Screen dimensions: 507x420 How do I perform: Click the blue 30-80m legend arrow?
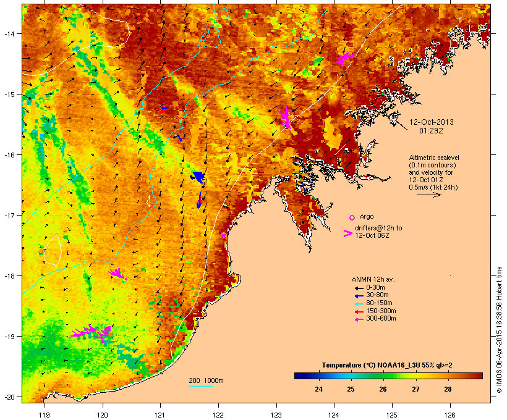coord(359,296)
